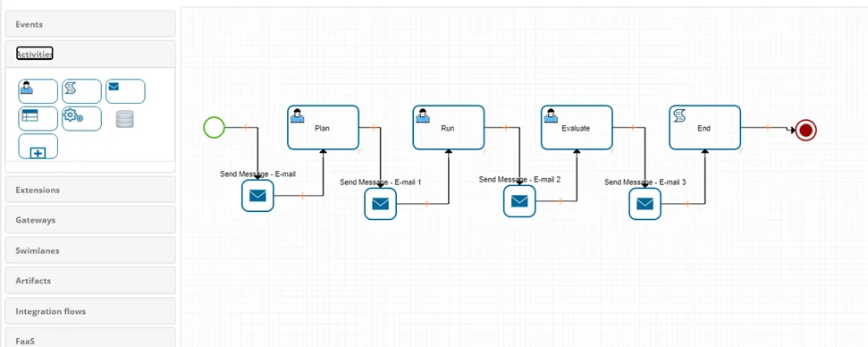
Task: Select the End script task node
Action: (x=704, y=128)
